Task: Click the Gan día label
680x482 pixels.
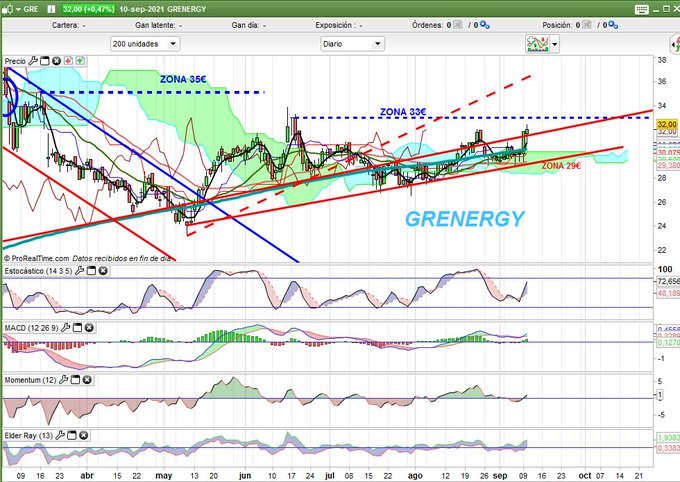Action: (x=245, y=25)
